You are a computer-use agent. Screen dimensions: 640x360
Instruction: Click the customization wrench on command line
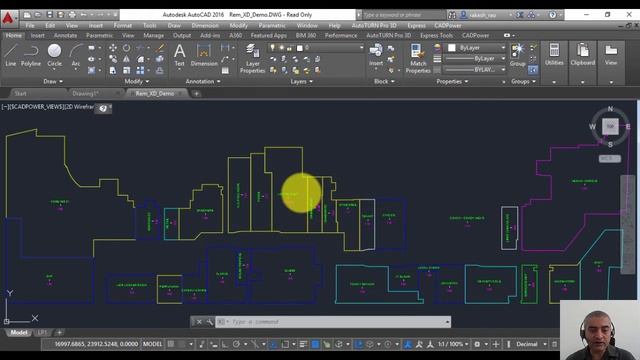point(209,322)
